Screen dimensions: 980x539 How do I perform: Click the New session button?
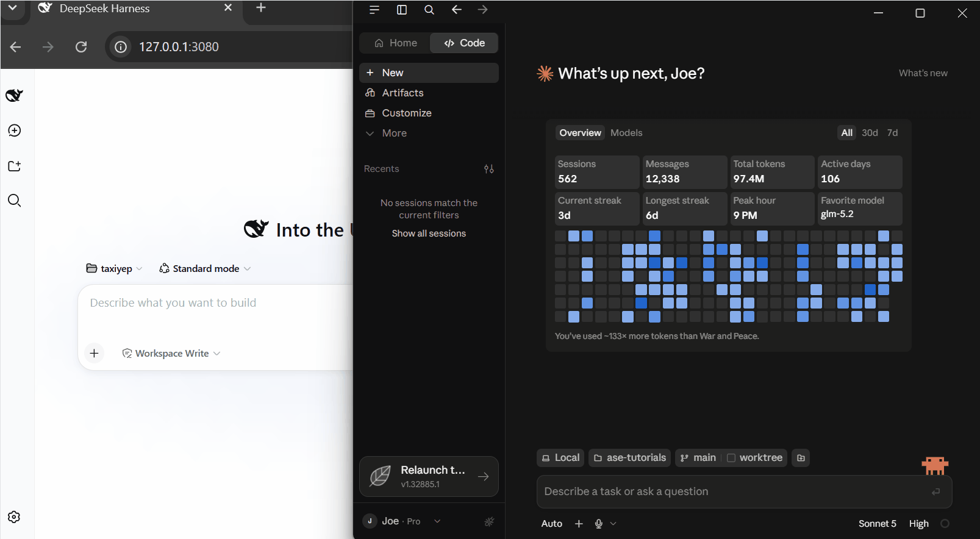[x=429, y=73]
